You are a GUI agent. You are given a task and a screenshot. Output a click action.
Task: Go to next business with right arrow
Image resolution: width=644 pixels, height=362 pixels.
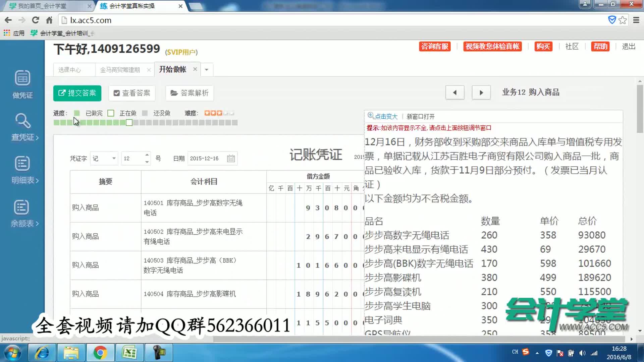coord(481,93)
